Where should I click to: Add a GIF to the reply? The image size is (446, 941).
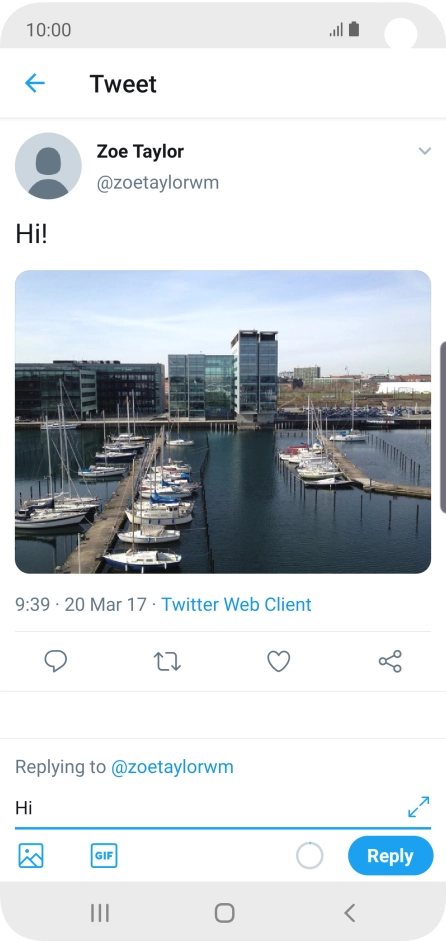tap(104, 855)
